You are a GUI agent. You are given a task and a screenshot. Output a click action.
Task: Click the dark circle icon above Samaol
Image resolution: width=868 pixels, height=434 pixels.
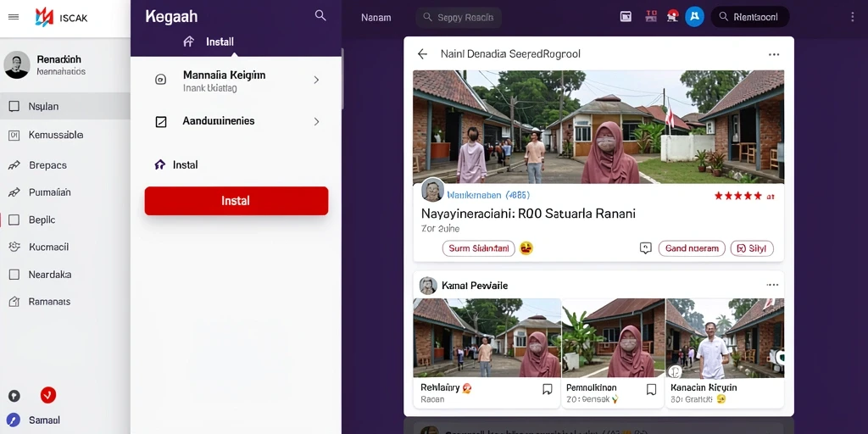14,396
